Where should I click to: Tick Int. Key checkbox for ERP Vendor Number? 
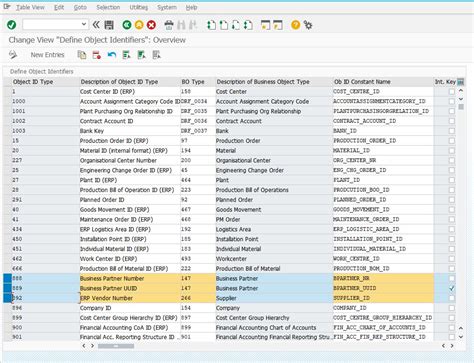452,298
